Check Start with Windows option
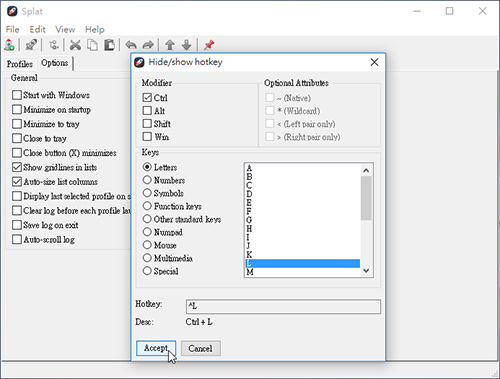Image resolution: width=500 pixels, height=379 pixels. [17, 95]
